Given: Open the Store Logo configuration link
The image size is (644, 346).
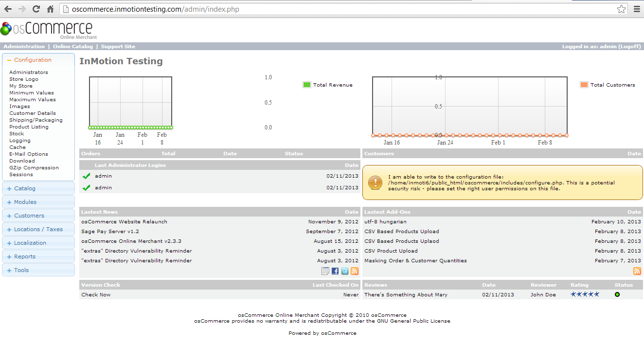Looking at the screenshot, I should (23, 79).
